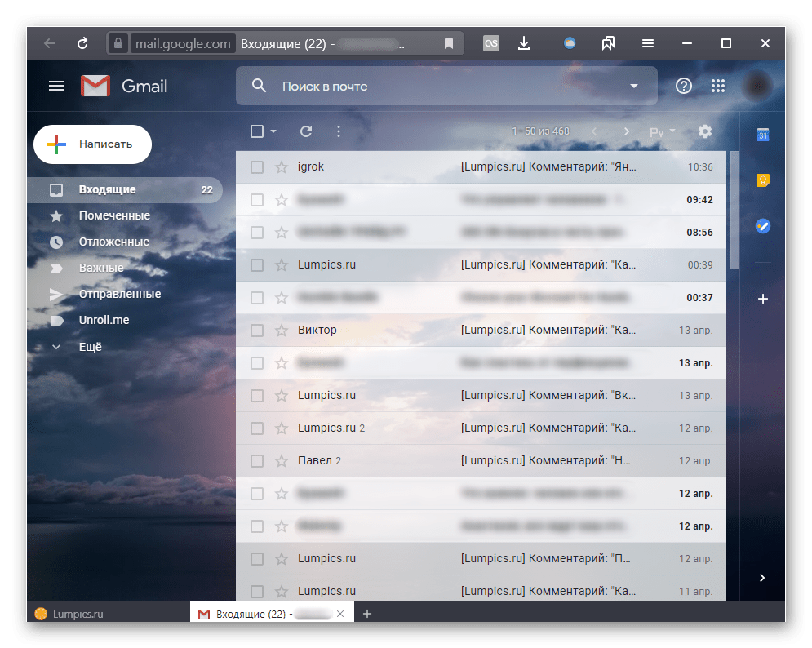The image size is (812, 648).
Task: Open the Help question mark icon
Action: pos(684,86)
